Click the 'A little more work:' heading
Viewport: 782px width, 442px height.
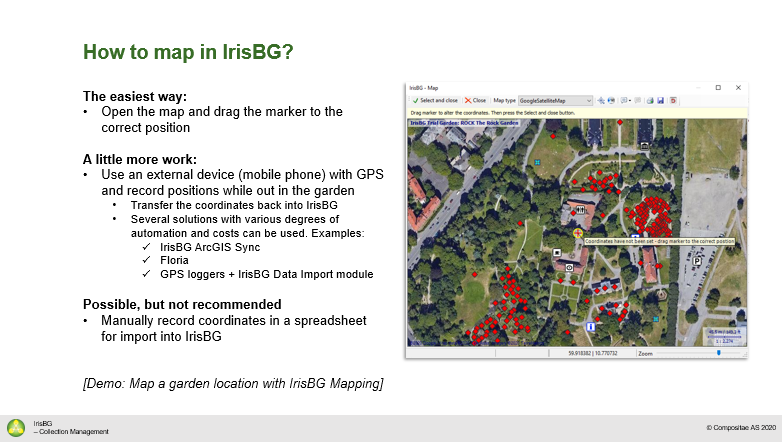pyautogui.click(x=140, y=159)
